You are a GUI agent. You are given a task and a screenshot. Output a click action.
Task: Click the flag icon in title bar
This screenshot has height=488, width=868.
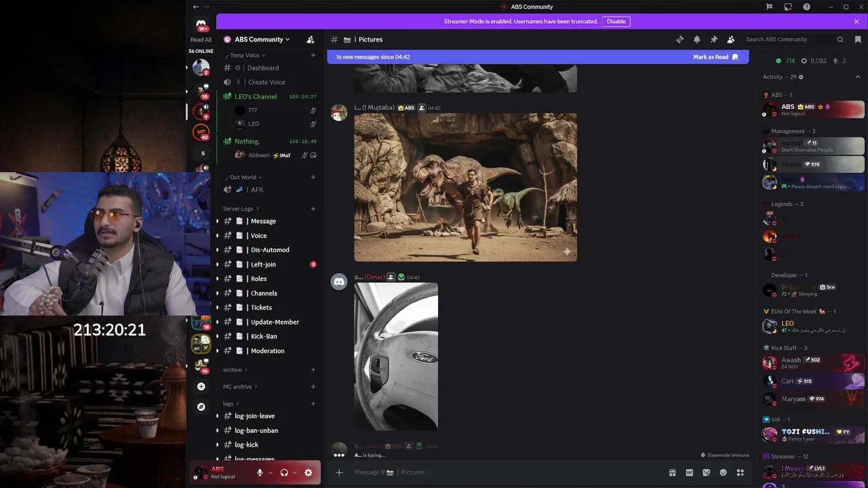(x=769, y=7)
